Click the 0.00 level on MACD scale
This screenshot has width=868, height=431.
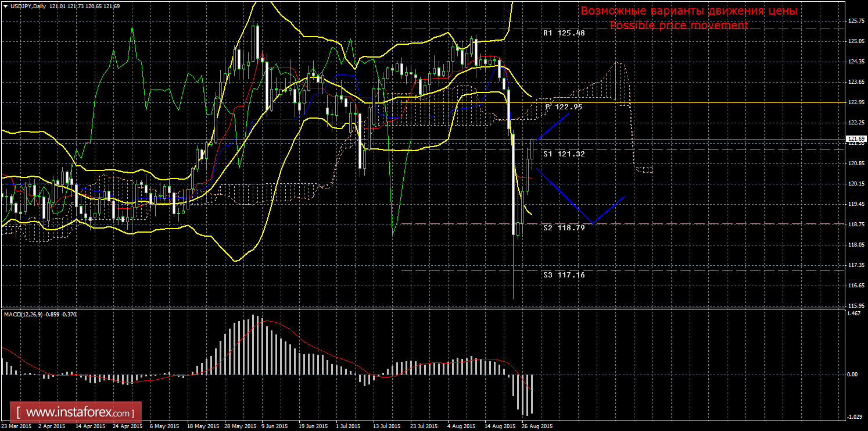(853, 375)
